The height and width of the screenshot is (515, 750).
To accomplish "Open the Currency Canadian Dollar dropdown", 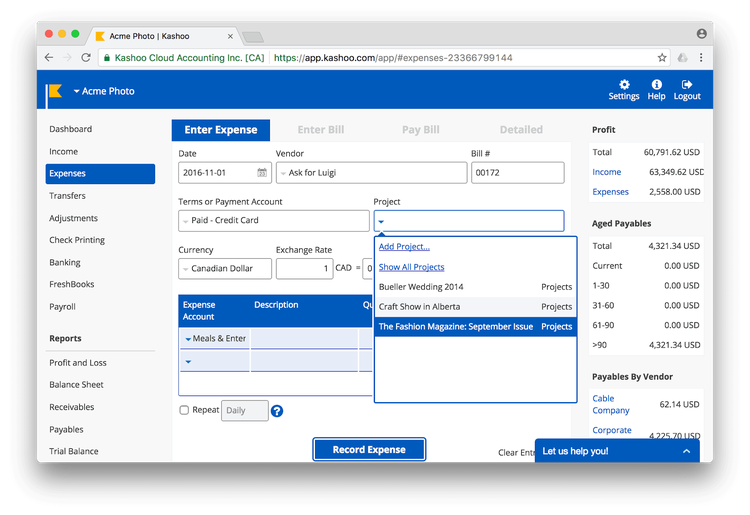I will 225,269.
